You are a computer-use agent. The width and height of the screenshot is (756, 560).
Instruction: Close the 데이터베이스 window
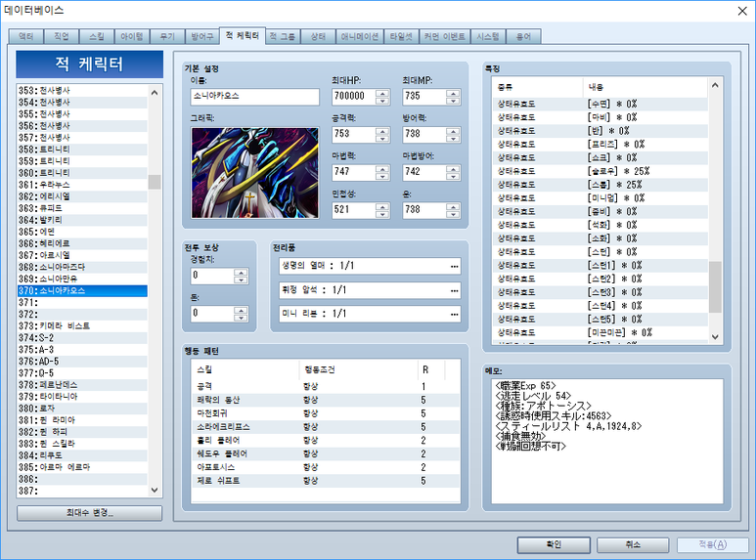(x=742, y=11)
